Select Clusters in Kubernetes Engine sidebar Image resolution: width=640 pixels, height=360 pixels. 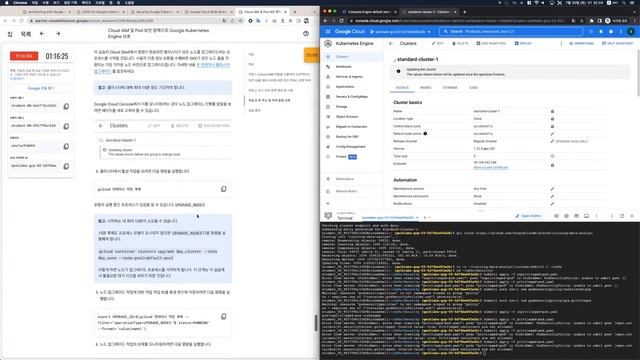pos(353,56)
